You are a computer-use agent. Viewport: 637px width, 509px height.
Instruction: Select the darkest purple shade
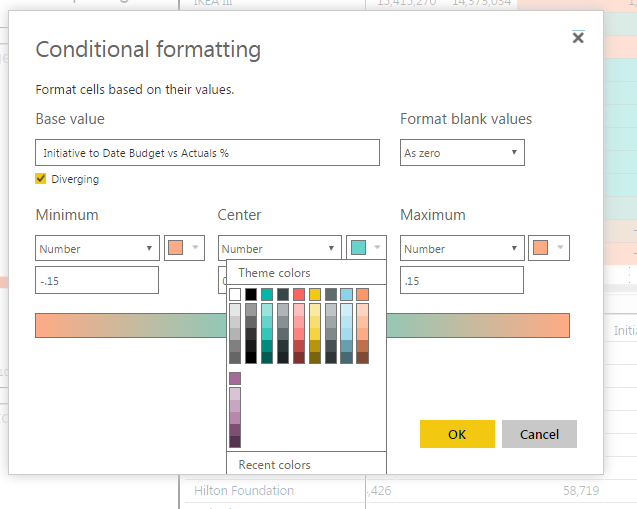coord(235,441)
